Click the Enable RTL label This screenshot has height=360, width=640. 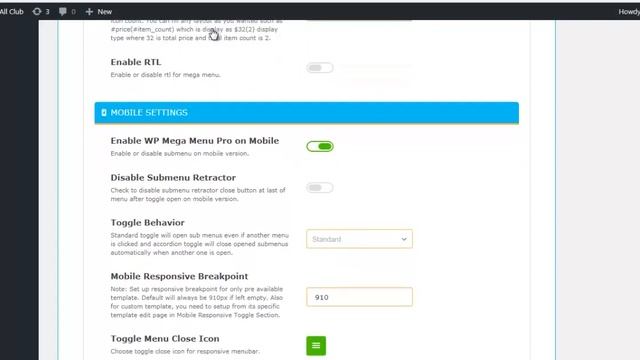(x=136, y=62)
